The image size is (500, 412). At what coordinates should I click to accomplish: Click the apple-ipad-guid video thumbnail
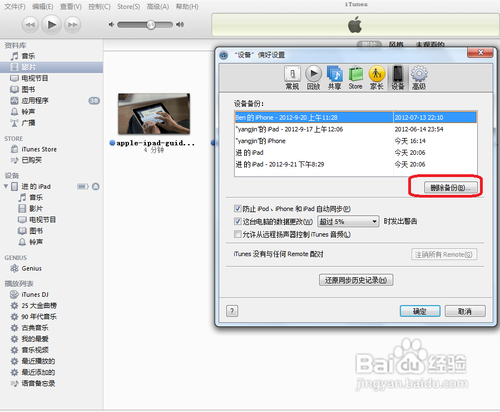pos(154,114)
